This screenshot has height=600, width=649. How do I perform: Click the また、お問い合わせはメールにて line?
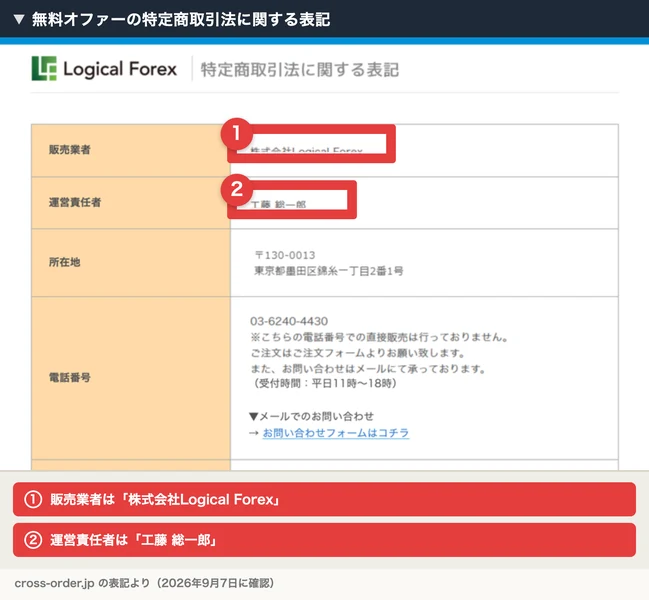pos(368,369)
